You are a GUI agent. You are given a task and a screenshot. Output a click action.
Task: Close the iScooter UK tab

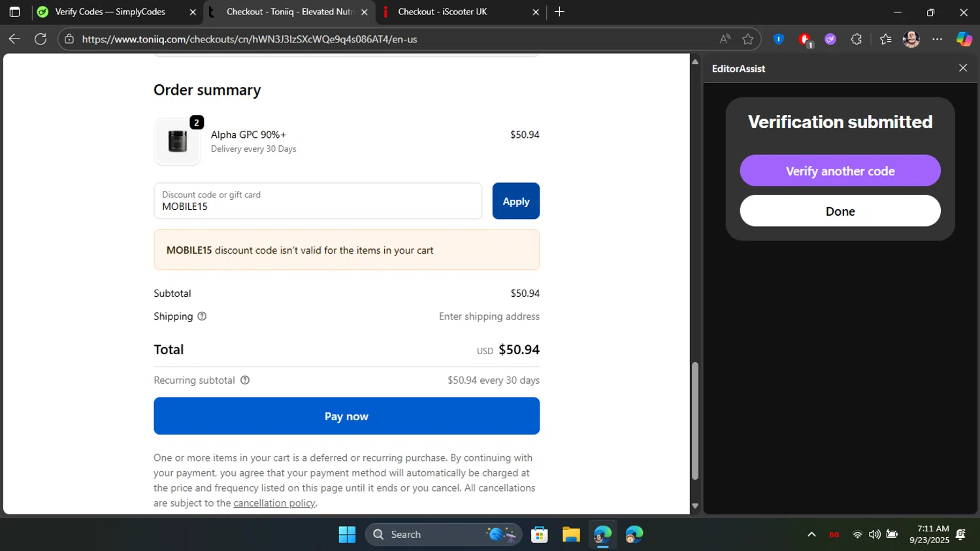(536, 12)
